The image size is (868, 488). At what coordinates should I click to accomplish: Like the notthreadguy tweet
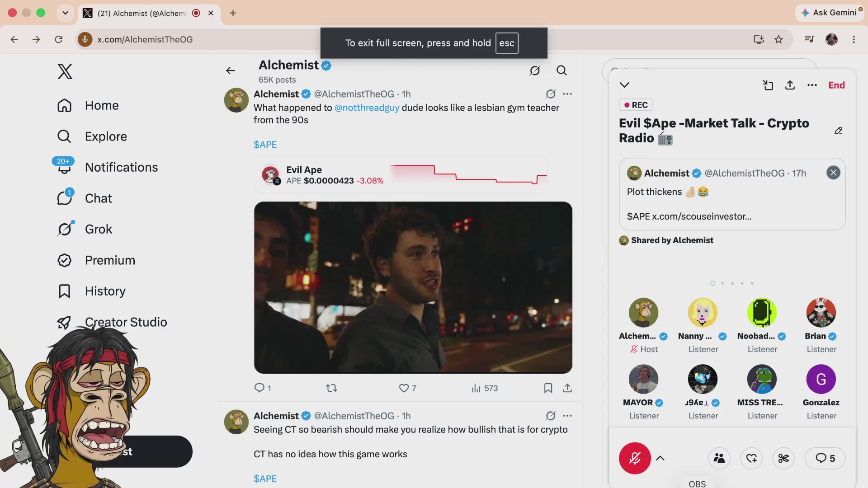tap(407, 388)
